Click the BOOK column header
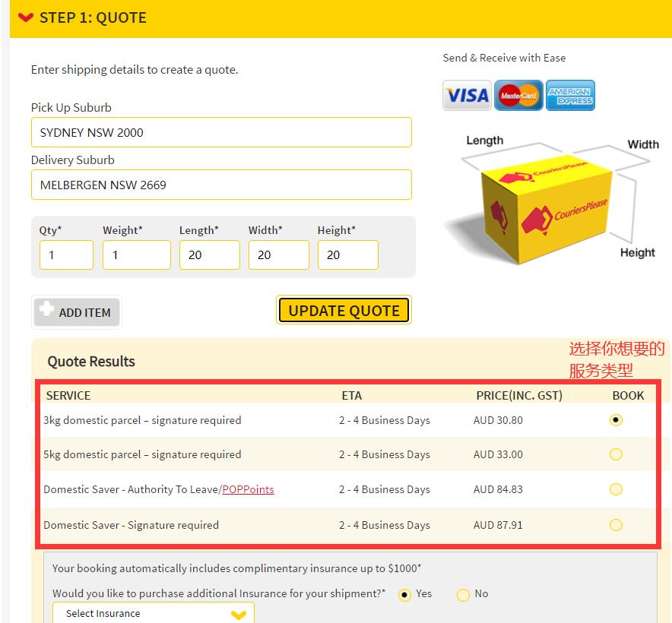This screenshot has width=672, height=623. pos(628,396)
